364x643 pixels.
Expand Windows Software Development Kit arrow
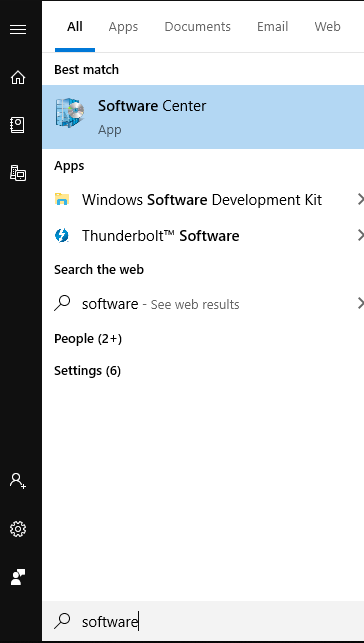point(360,200)
